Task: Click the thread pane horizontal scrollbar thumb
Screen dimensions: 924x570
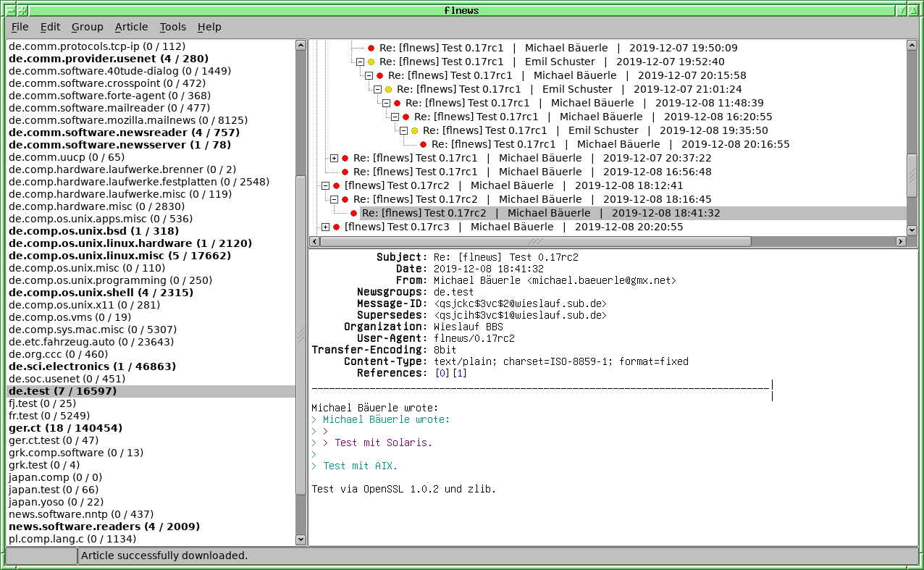Action: (534, 241)
